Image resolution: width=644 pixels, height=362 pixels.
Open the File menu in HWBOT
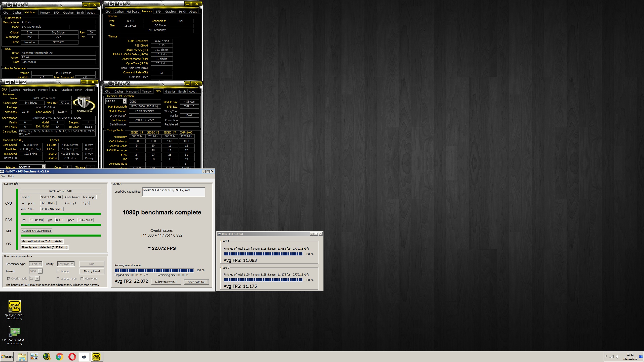pos(3,176)
